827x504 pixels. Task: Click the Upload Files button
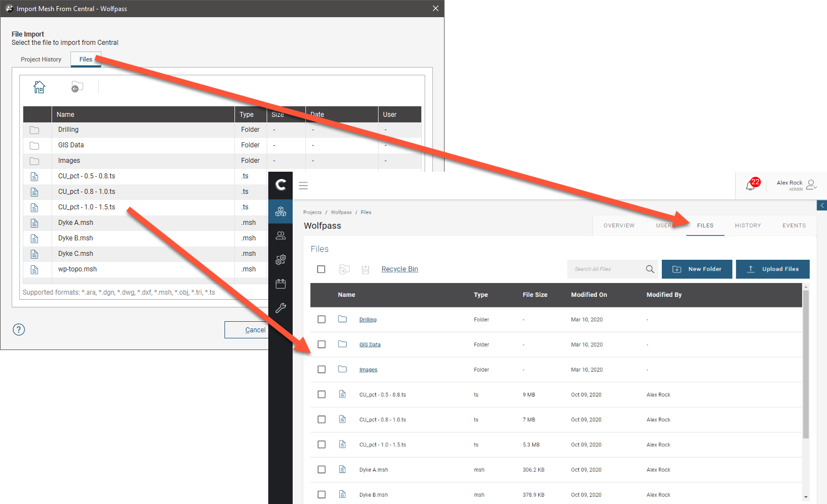pos(773,269)
